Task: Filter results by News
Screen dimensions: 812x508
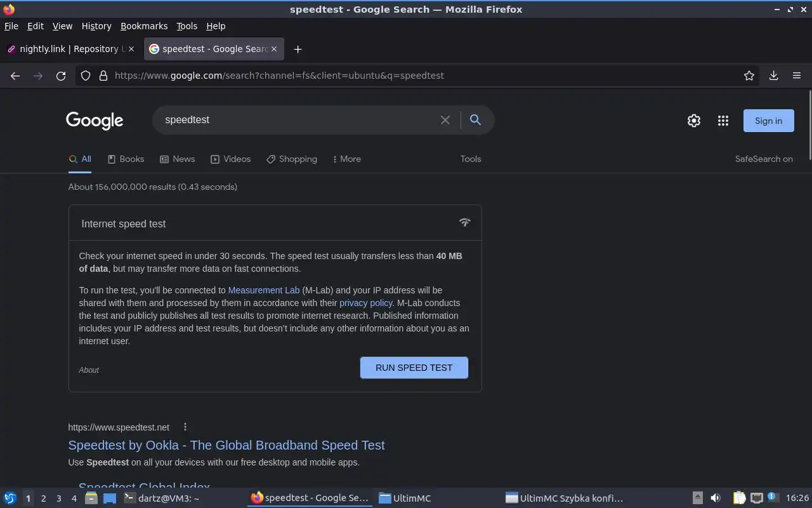Action: coord(177,159)
